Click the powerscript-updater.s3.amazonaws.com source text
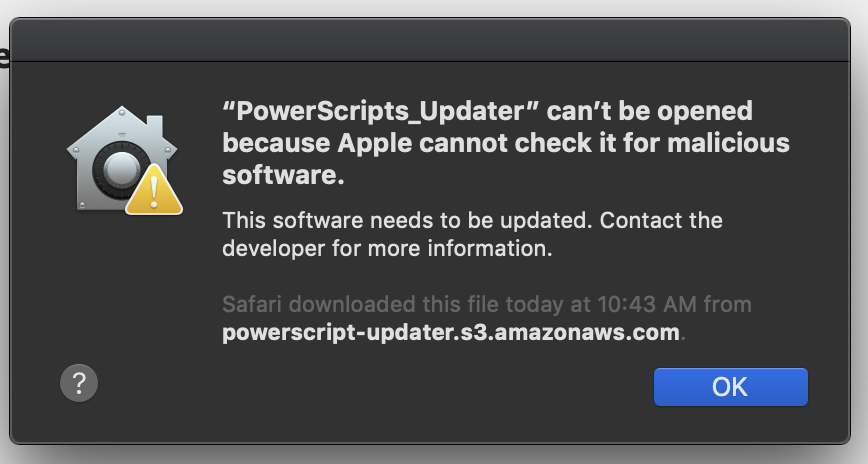868x464 pixels. point(451,332)
